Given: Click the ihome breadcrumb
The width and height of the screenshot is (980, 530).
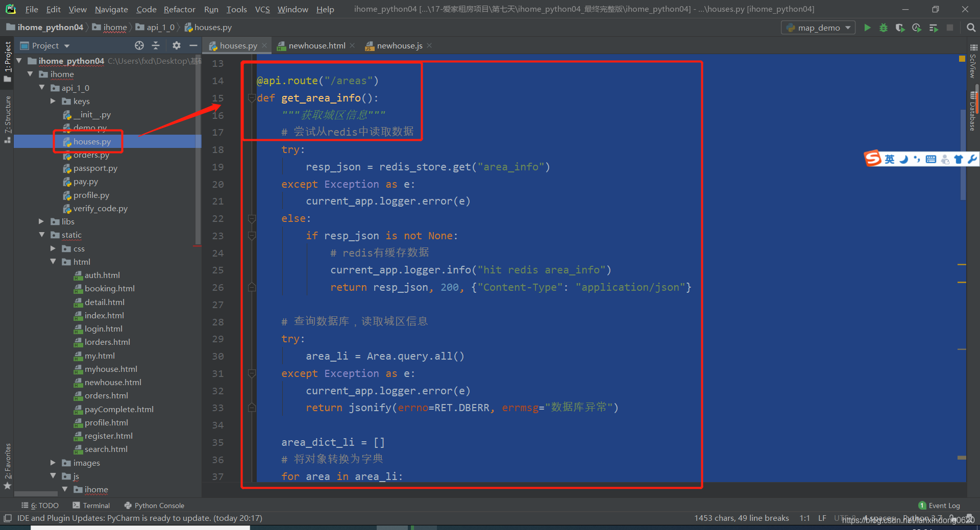Looking at the screenshot, I should [x=110, y=27].
